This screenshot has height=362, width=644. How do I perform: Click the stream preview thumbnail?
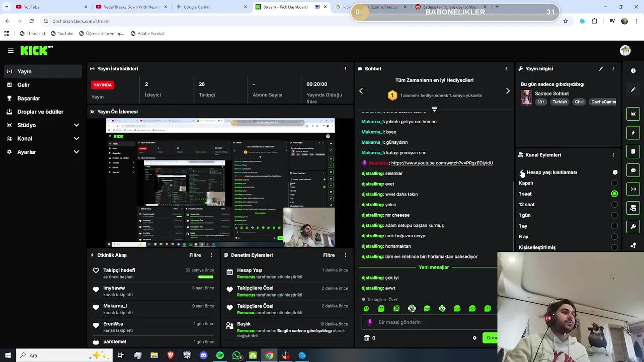click(x=220, y=183)
